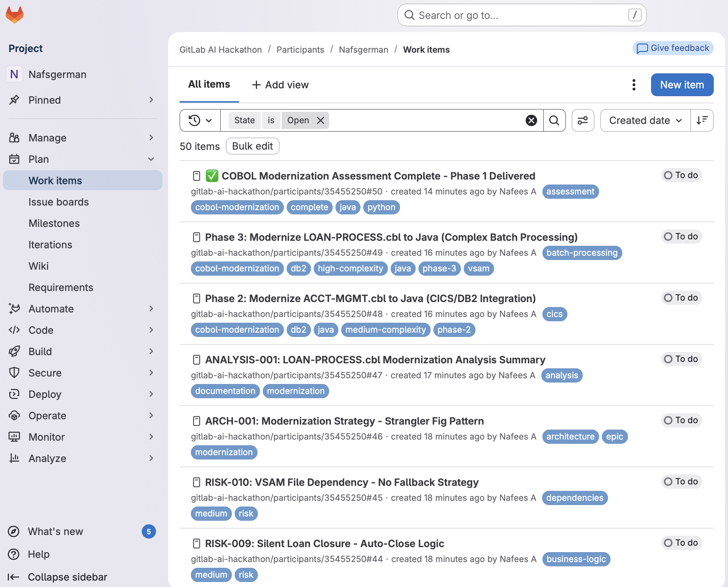
Task: Click the cobol-modernization label on first item
Action: click(237, 207)
